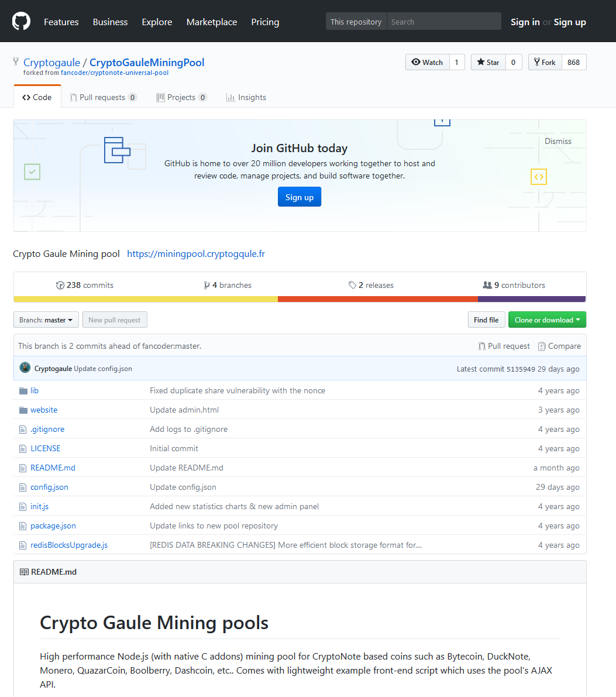Click the config.json file icon

23,487
